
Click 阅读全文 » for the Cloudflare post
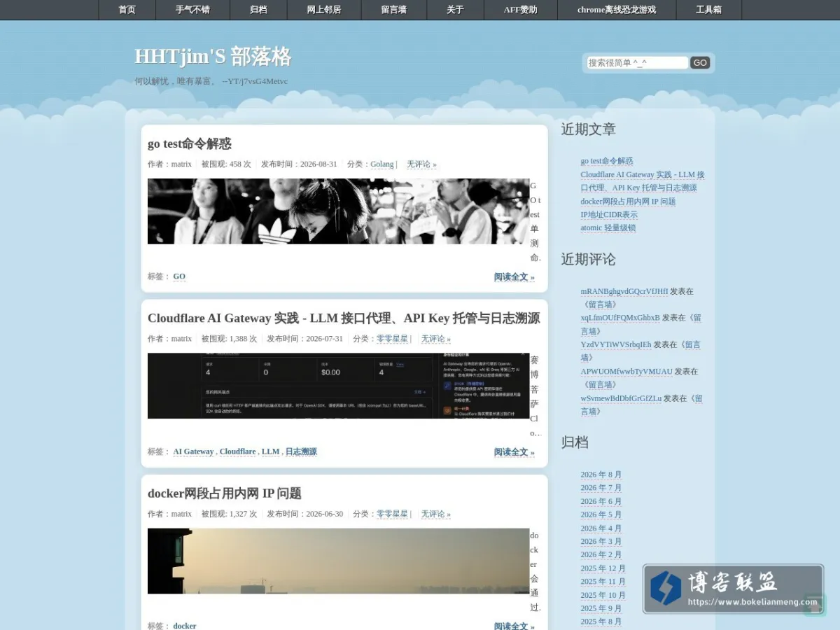tap(514, 452)
